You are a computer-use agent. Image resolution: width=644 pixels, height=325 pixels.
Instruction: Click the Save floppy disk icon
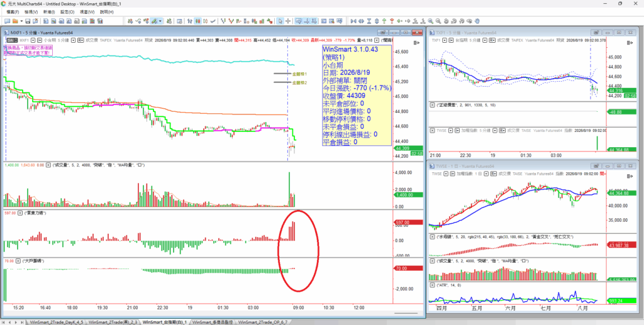click(x=28, y=21)
